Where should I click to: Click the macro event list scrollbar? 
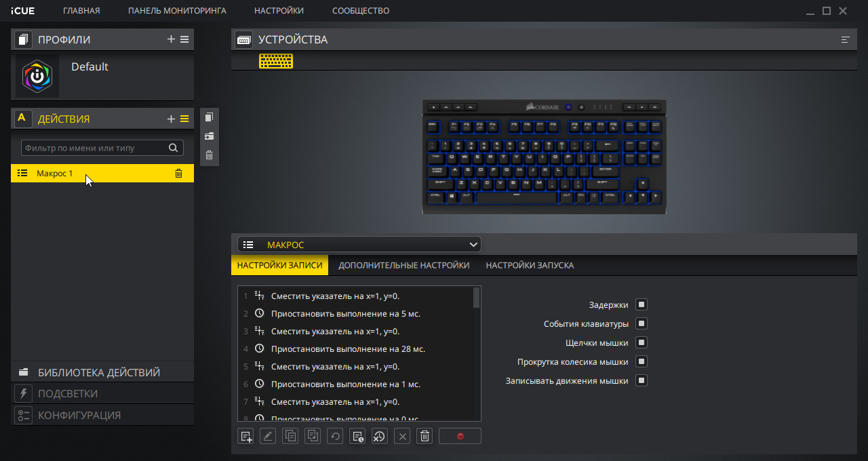click(476, 298)
